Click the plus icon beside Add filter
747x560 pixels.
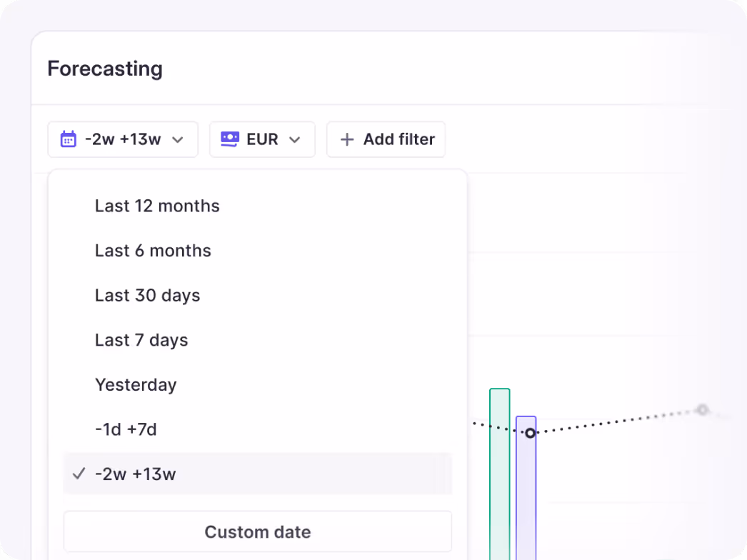(x=347, y=139)
